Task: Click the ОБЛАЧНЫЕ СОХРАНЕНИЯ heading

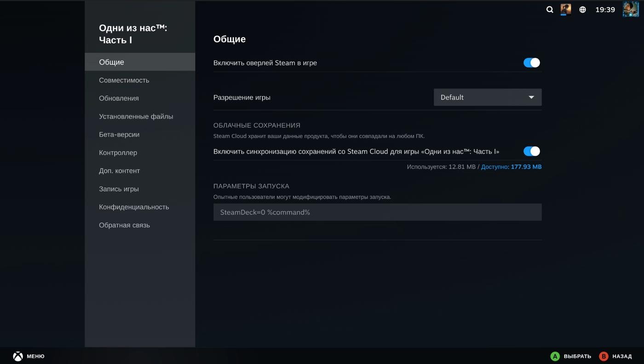Action: (x=257, y=125)
